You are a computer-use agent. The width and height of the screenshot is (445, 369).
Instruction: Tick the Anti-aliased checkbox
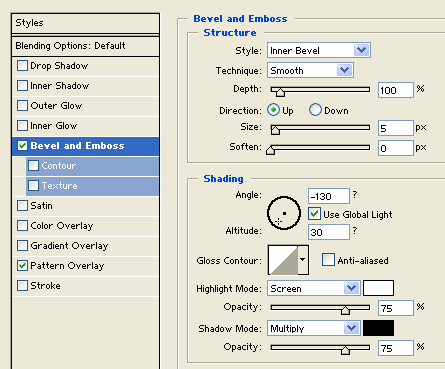328,260
